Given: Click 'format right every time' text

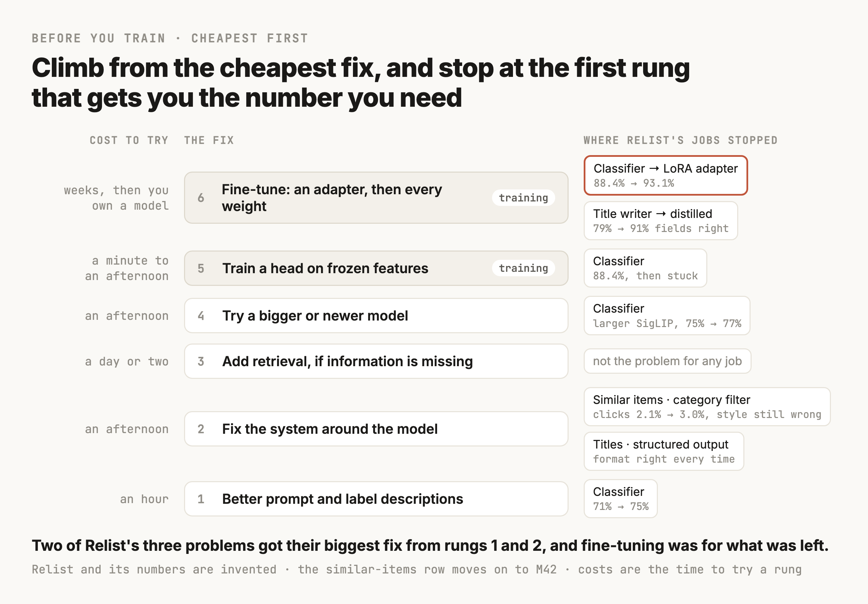Looking at the screenshot, I should coord(664,459).
